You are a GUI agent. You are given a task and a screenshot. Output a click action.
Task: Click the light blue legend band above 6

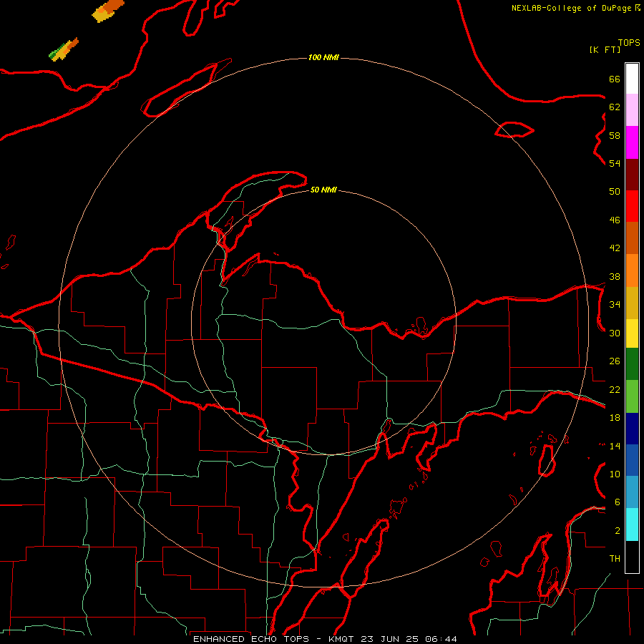tap(632, 492)
